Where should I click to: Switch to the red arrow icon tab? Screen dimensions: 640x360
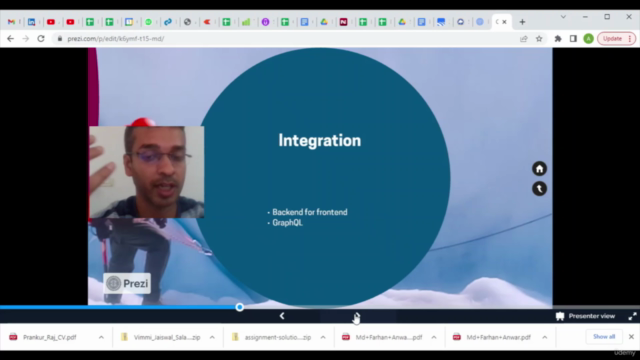207,22
